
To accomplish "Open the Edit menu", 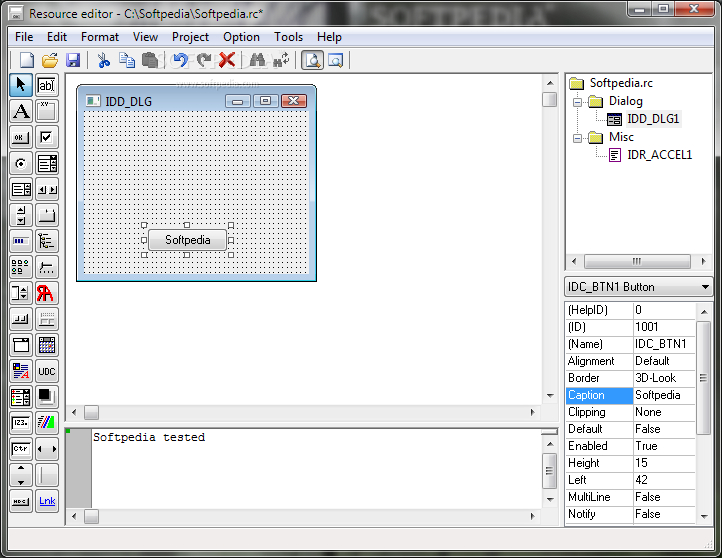I will pyautogui.click(x=57, y=37).
